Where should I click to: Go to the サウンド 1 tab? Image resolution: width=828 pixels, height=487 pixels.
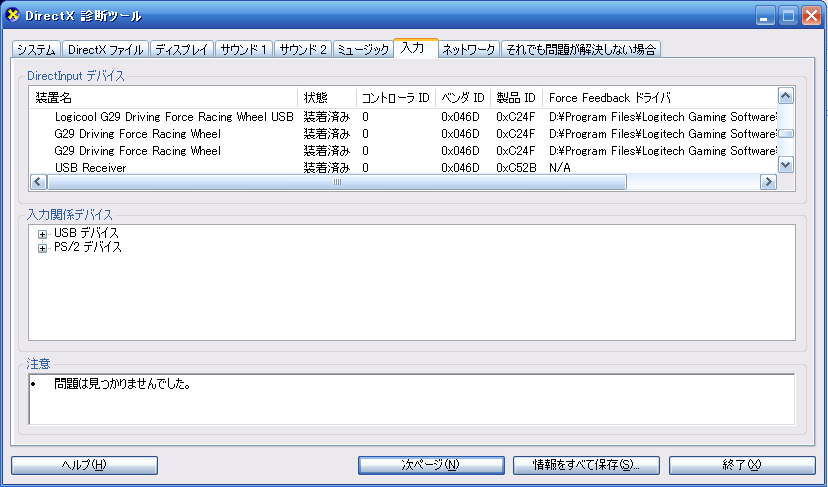click(x=242, y=49)
